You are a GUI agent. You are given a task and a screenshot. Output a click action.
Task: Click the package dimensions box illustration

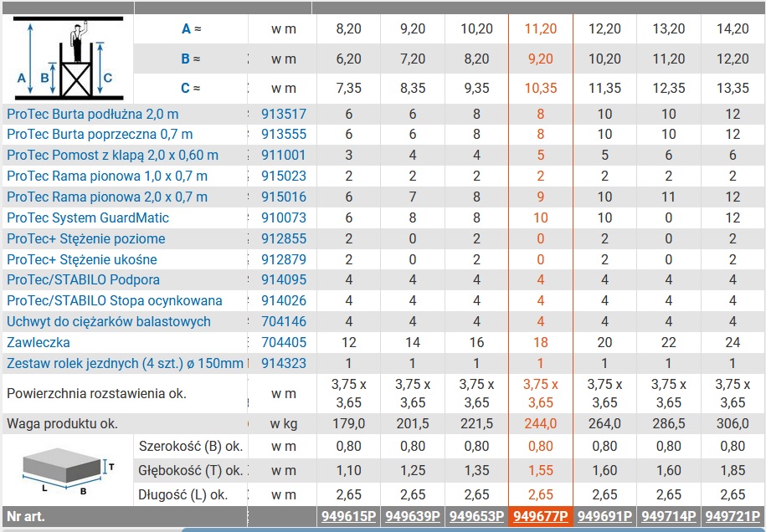(69, 469)
